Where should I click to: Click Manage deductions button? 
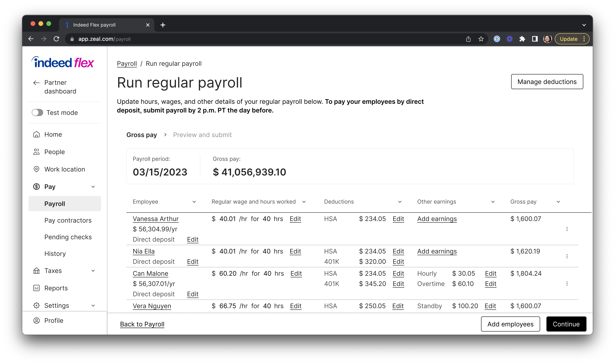pyautogui.click(x=547, y=82)
